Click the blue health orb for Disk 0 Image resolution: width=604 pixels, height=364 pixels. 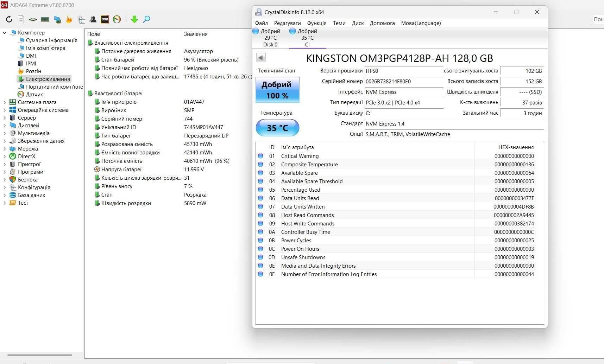(x=256, y=31)
